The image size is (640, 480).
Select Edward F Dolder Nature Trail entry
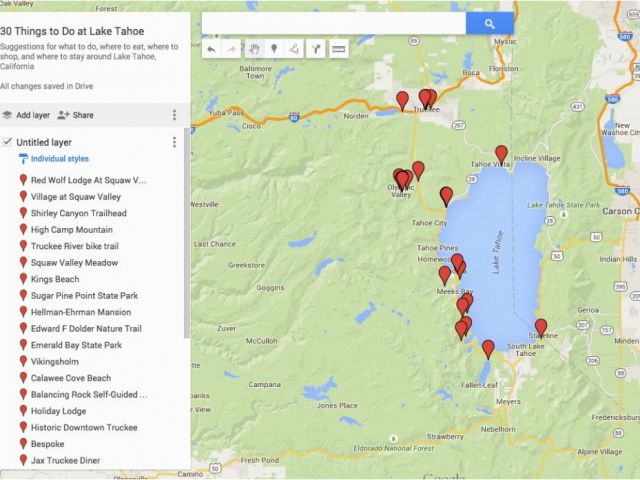(x=86, y=329)
